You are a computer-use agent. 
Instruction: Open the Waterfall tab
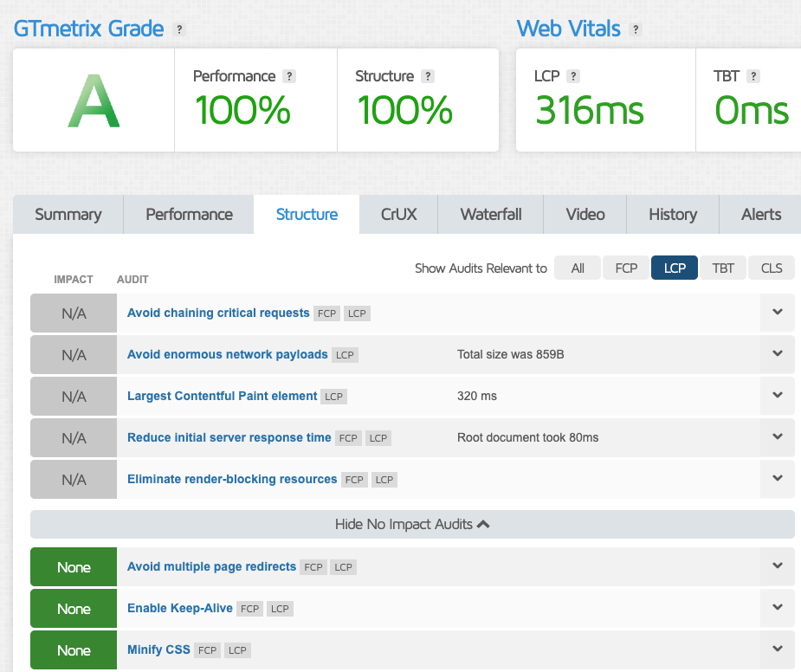(x=491, y=214)
